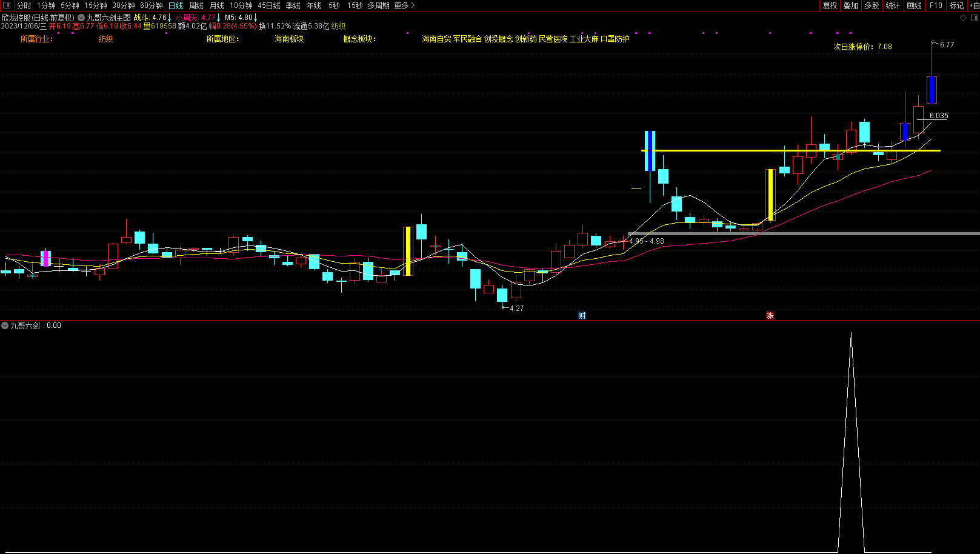The height and width of the screenshot is (554, 980).
Task: Click the 口罩防护 concept label
Action: [x=615, y=39]
